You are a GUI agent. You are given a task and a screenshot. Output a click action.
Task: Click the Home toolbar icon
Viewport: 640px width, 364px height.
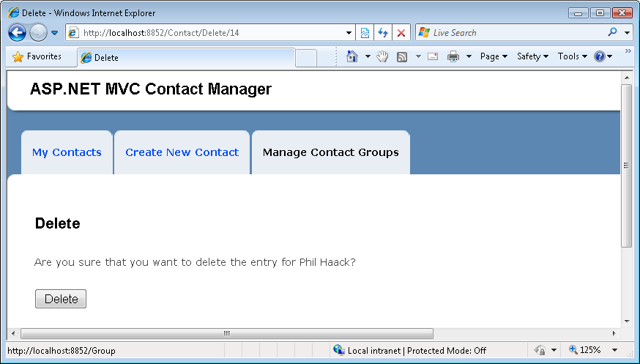(351, 56)
